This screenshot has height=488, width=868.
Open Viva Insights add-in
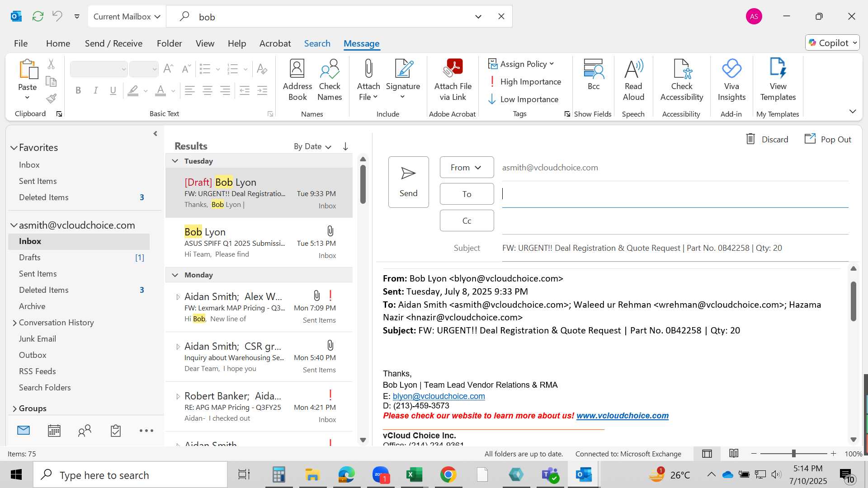pyautogui.click(x=731, y=80)
